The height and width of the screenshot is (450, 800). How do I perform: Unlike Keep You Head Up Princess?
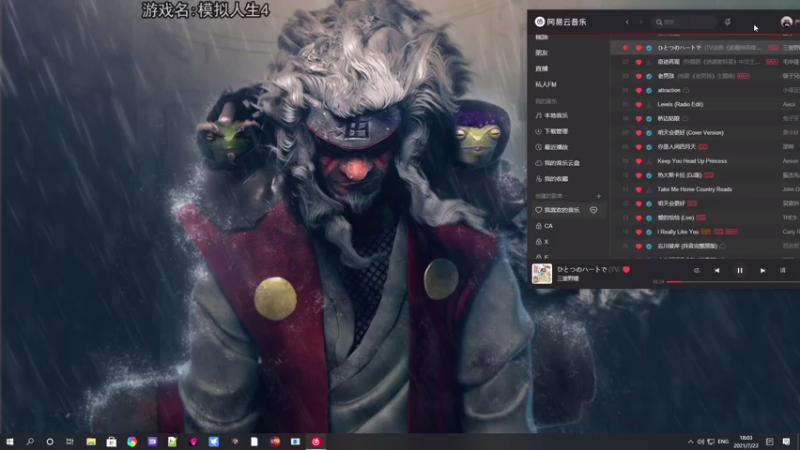[638, 161]
